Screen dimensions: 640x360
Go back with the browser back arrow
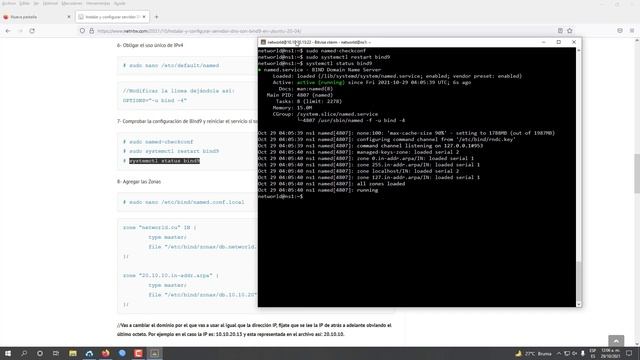pos(8,31)
